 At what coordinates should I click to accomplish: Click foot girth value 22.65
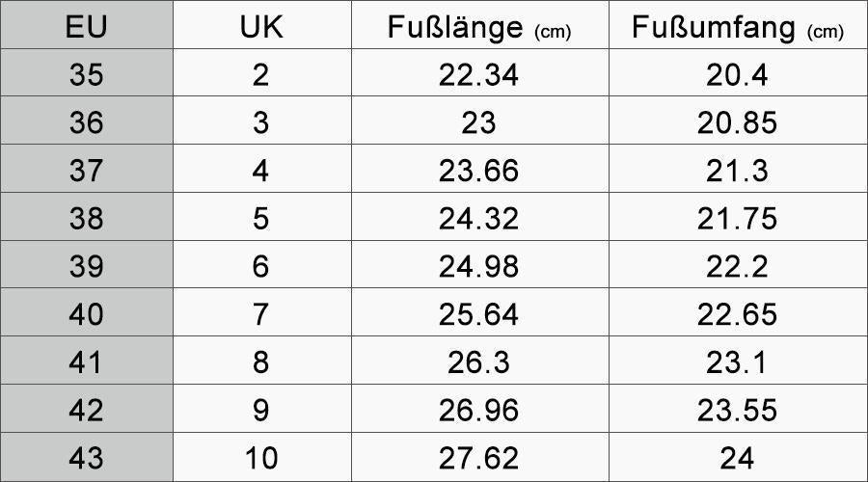click(x=737, y=314)
